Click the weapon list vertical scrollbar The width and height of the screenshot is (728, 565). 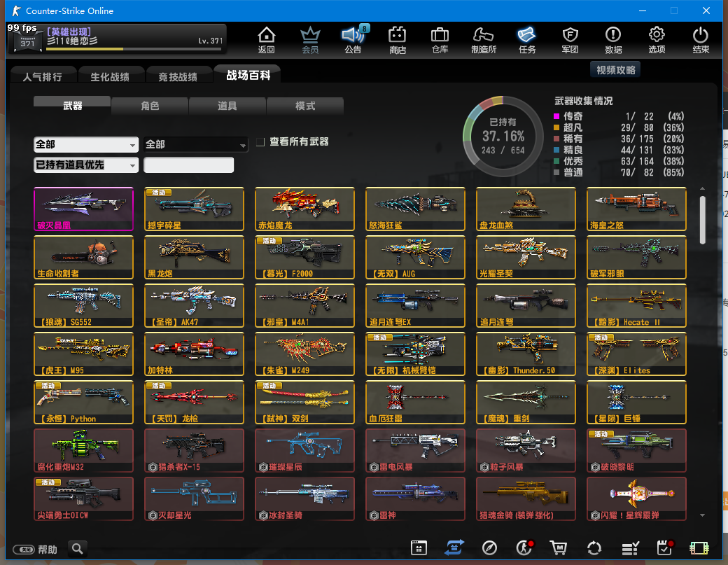coord(703,220)
